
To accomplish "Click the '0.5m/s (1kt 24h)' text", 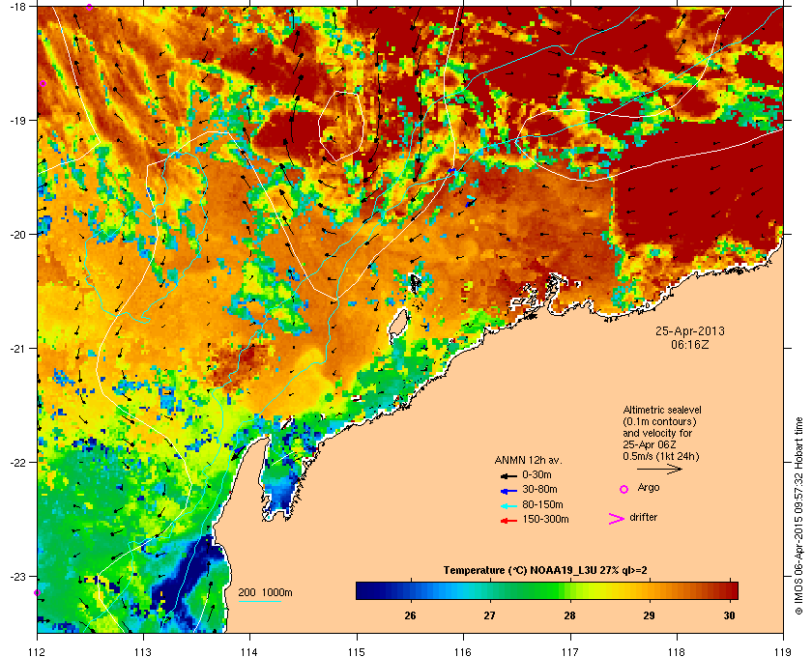I will pyautogui.click(x=661, y=457).
